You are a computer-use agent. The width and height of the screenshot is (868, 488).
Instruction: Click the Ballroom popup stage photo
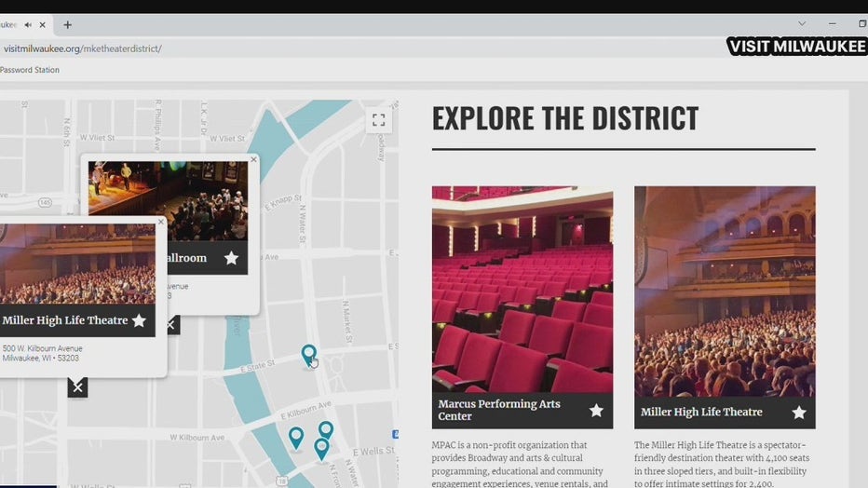168,200
